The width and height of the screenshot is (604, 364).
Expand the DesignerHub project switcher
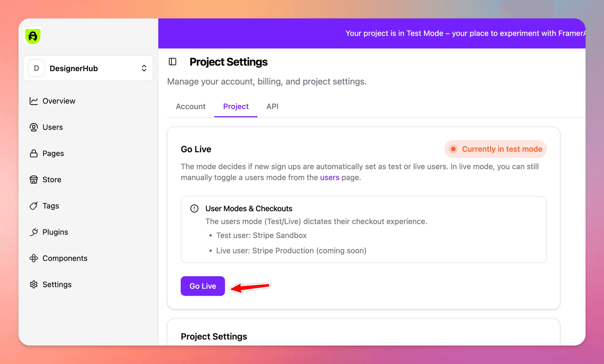pos(88,68)
